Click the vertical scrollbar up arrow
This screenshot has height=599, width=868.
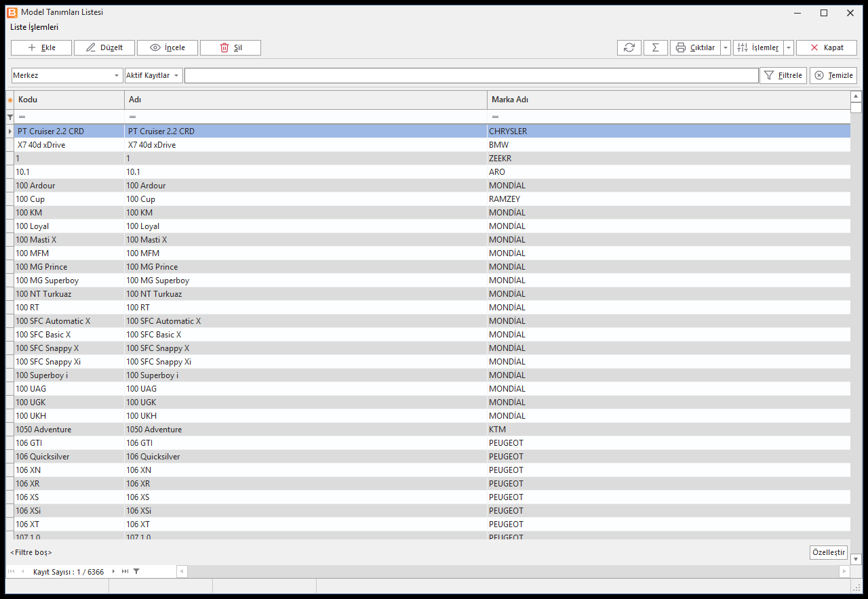click(x=856, y=96)
